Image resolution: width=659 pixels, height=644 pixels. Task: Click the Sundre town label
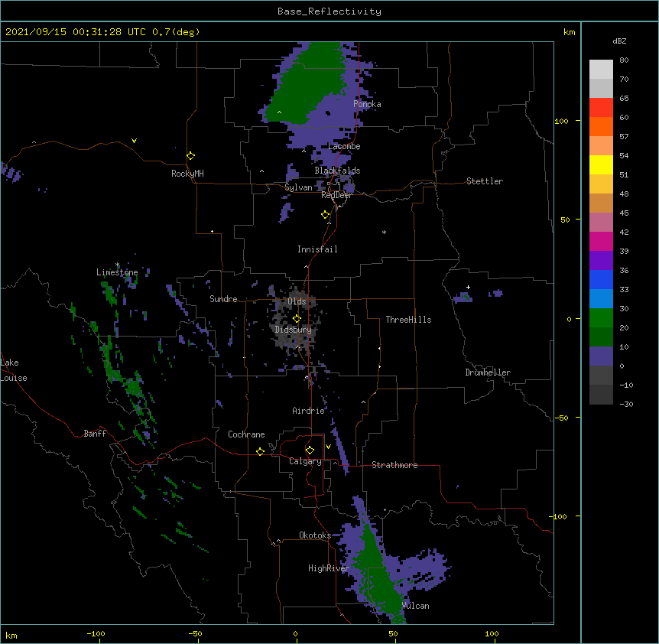tap(223, 299)
